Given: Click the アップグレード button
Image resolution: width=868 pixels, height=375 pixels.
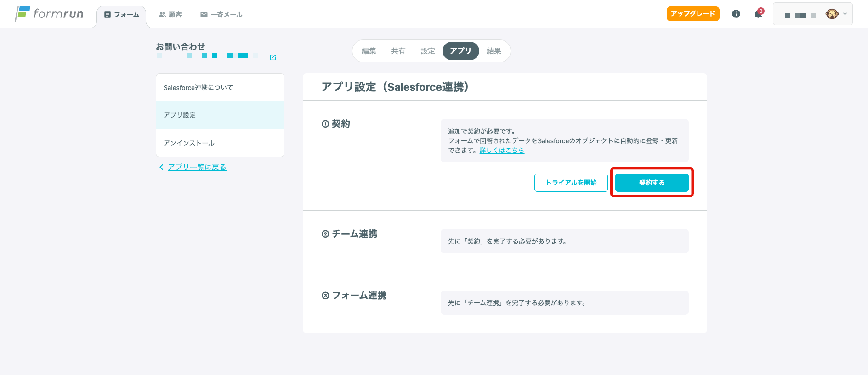Looking at the screenshot, I should click(x=693, y=14).
